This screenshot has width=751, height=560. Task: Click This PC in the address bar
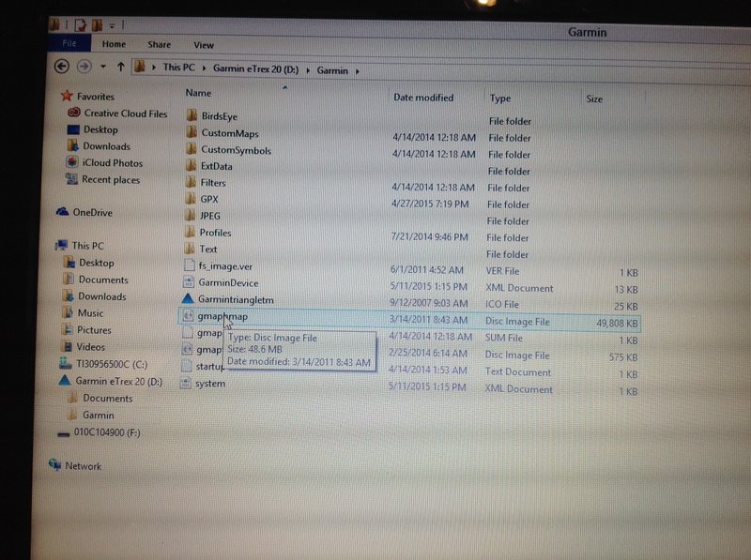178,68
